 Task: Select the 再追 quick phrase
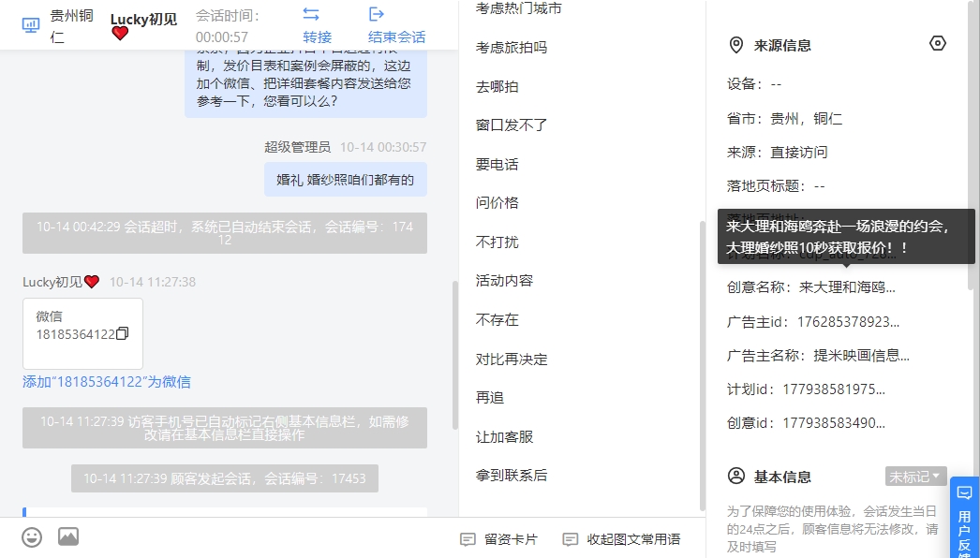pos(489,397)
